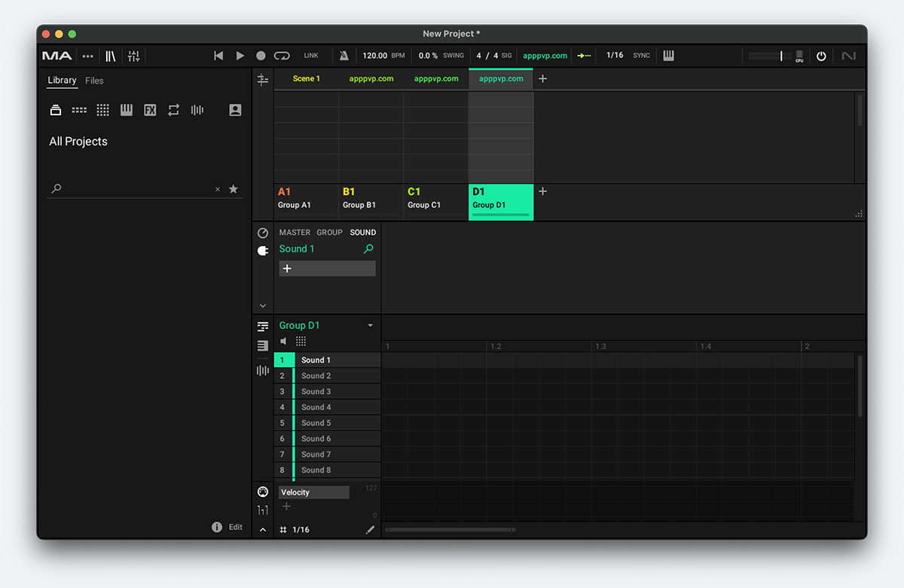904x588 pixels.
Task: Select the Samples waveform icon in Library
Action: (197, 110)
